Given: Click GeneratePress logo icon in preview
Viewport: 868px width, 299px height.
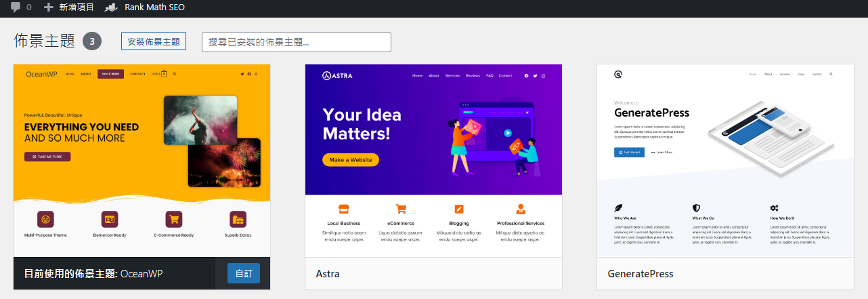Looking at the screenshot, I should point(618,74).
